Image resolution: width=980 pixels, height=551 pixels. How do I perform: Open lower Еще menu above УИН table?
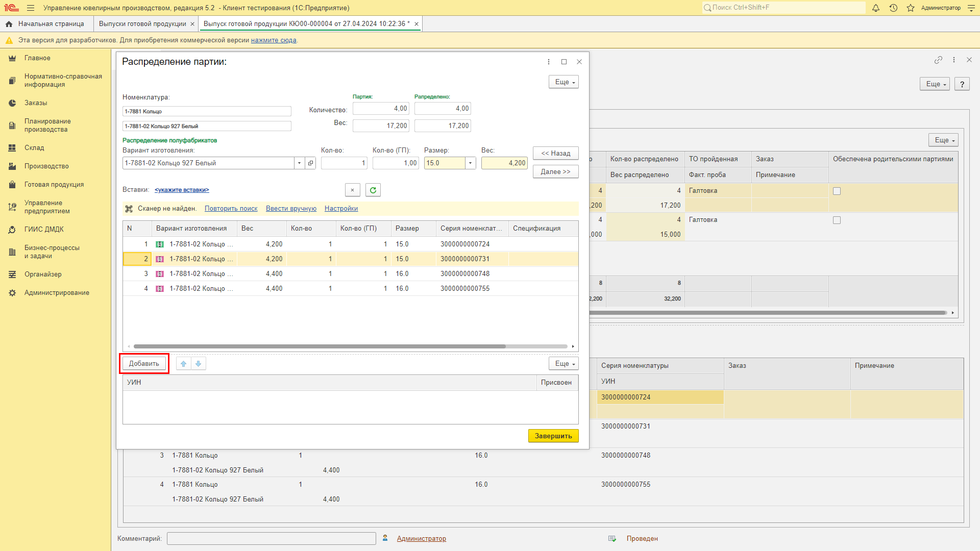tap(564, 364)
